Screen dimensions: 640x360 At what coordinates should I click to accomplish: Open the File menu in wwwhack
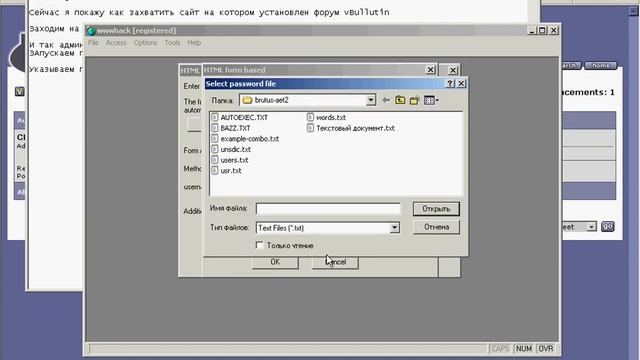point(93,42)
